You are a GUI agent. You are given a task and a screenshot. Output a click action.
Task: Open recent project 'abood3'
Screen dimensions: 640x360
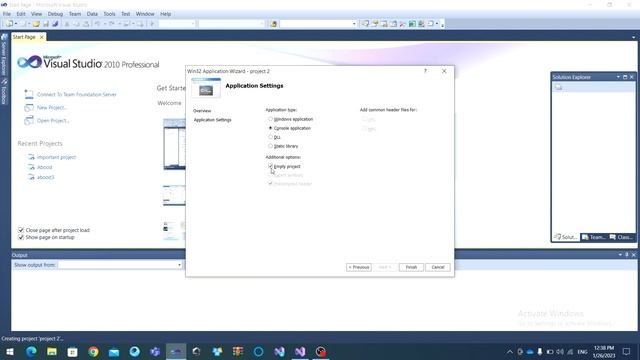point(45,177)
